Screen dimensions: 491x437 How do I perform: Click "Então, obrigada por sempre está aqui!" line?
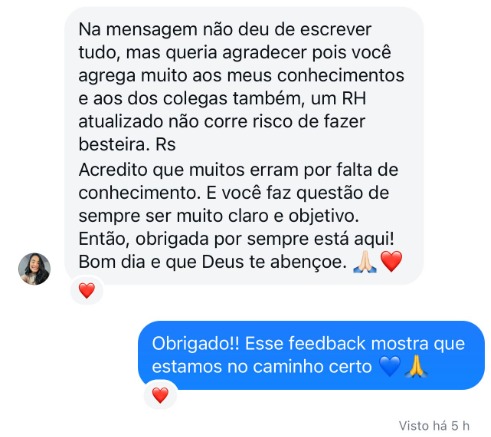click(236, 239)
